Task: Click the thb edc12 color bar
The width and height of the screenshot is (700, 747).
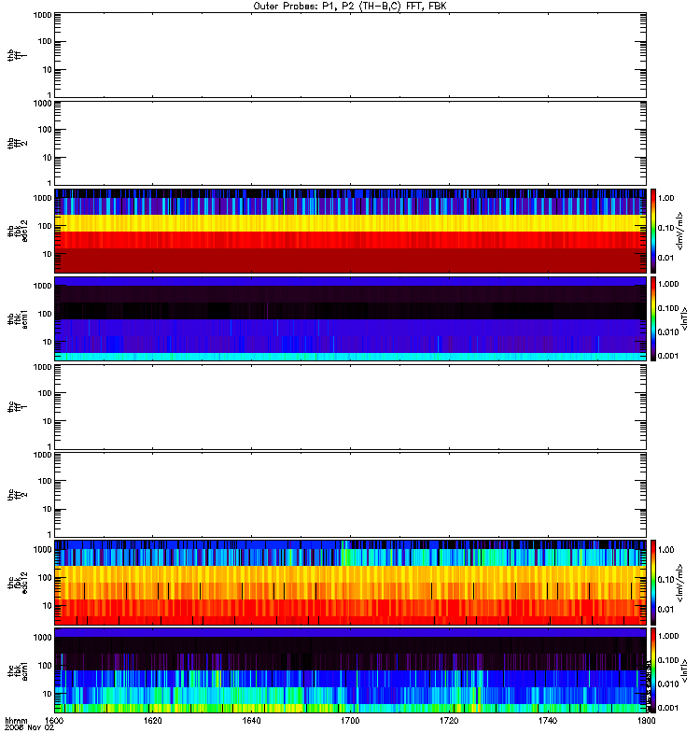Action: point(653,231)
